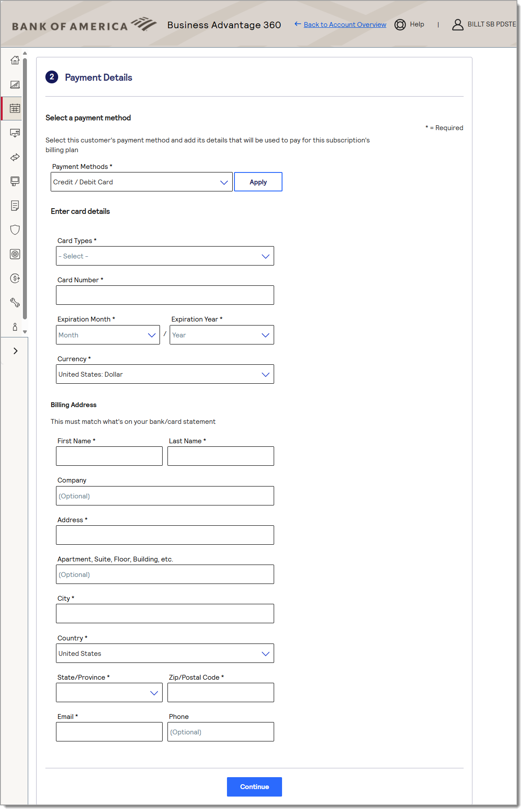This screenshot has height=812, width=524.
Task: Open the Currency dropdown
Action: (x=165, y=374)
